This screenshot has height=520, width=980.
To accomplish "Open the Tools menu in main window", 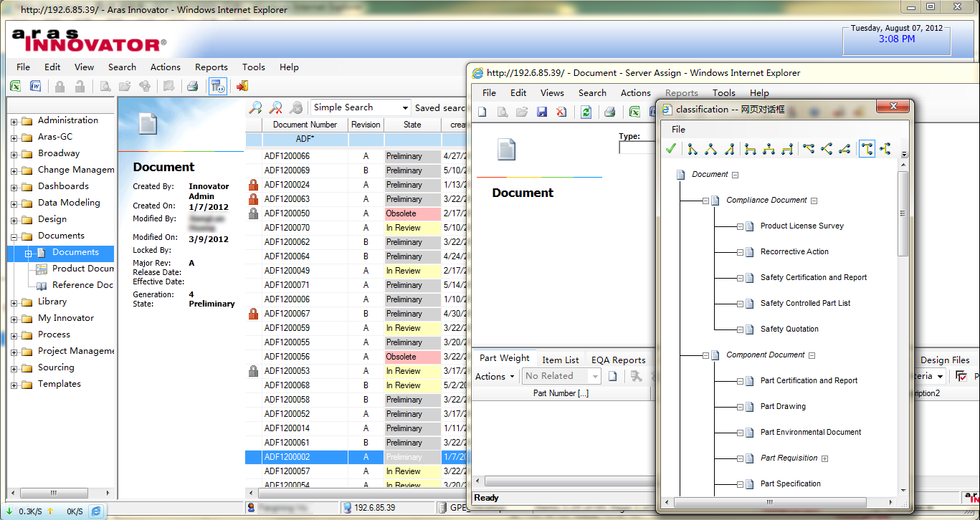I will [253, 67].
